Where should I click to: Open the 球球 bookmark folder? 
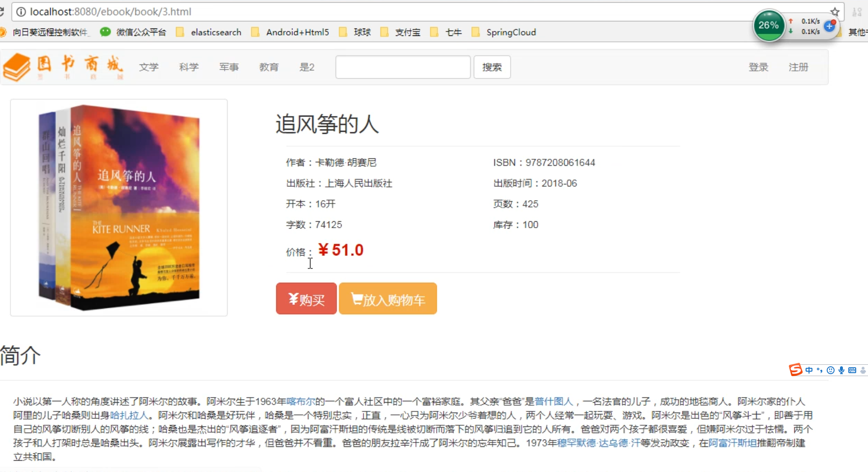pos(355,32)
